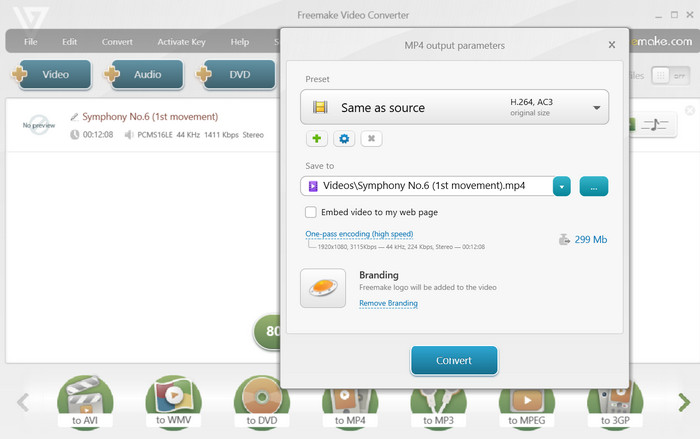The height and width of the screenshot is (439, 700).
Task: Select the to MP4 output format
Action: click(x=350, y=409)
